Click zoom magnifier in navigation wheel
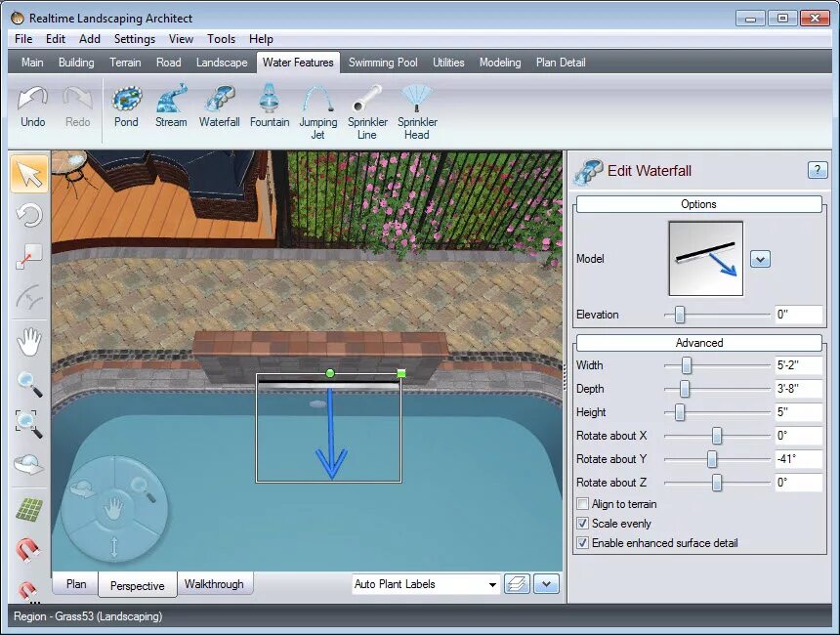 pos(144,489)
